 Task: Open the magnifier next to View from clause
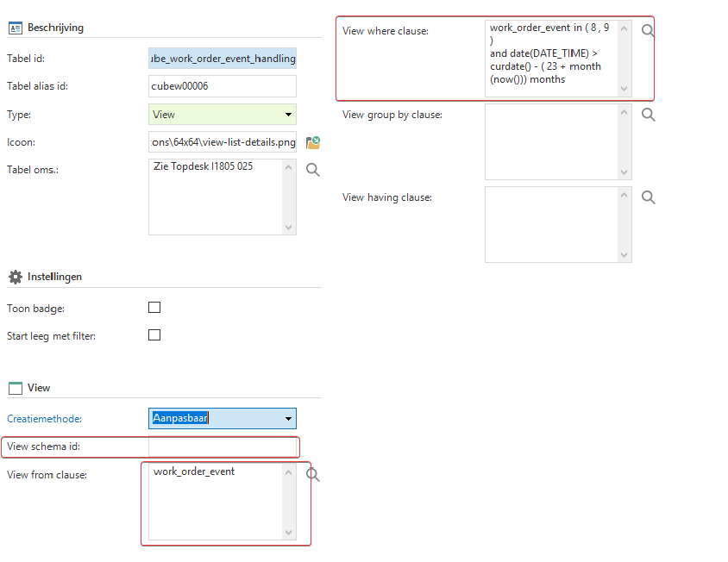pos(313,475)
